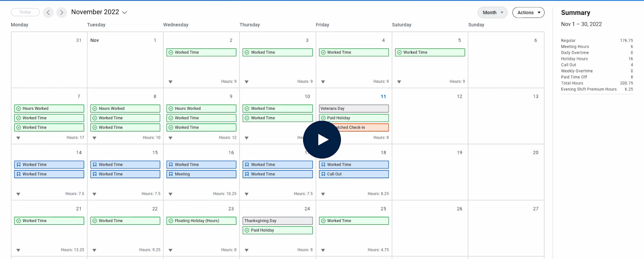Click the previous month arrow button
The height and width of the screenshot is (259, 644).
click(48, 12)
